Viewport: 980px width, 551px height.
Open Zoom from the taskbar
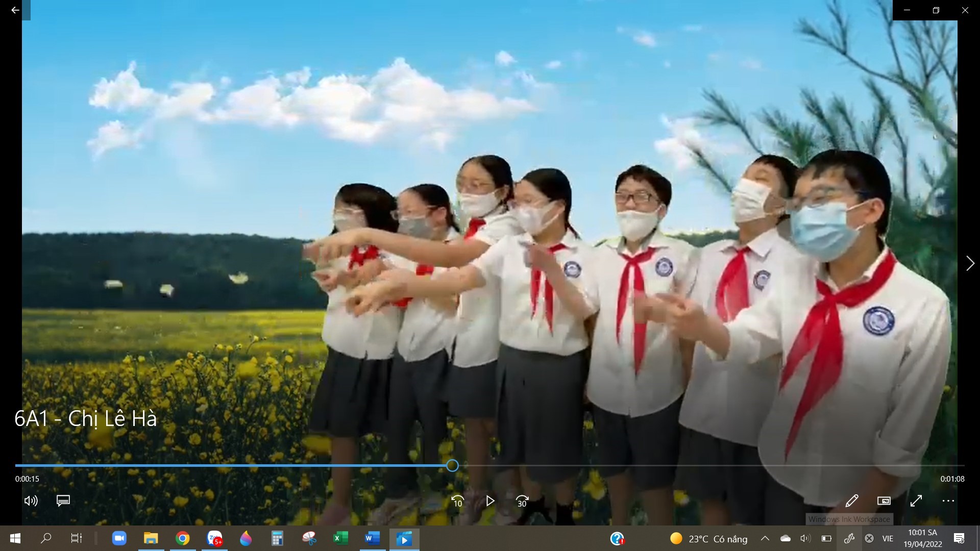pos(119,538)
